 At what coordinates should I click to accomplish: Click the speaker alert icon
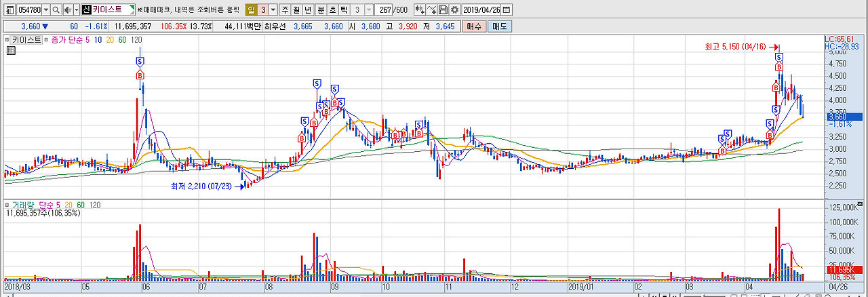(x=68, y=9)
